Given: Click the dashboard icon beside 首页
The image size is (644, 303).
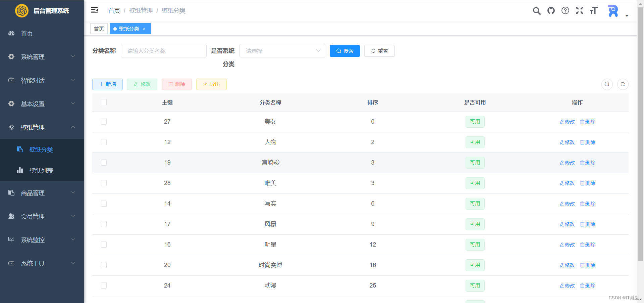Looking at the screenshot, I should point(11,33).
